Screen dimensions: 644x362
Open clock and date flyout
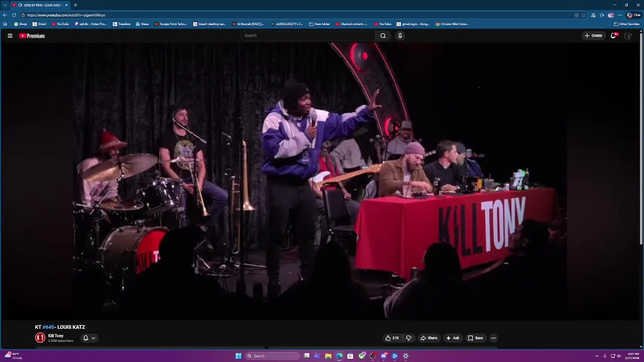click(x=633, y=356)
